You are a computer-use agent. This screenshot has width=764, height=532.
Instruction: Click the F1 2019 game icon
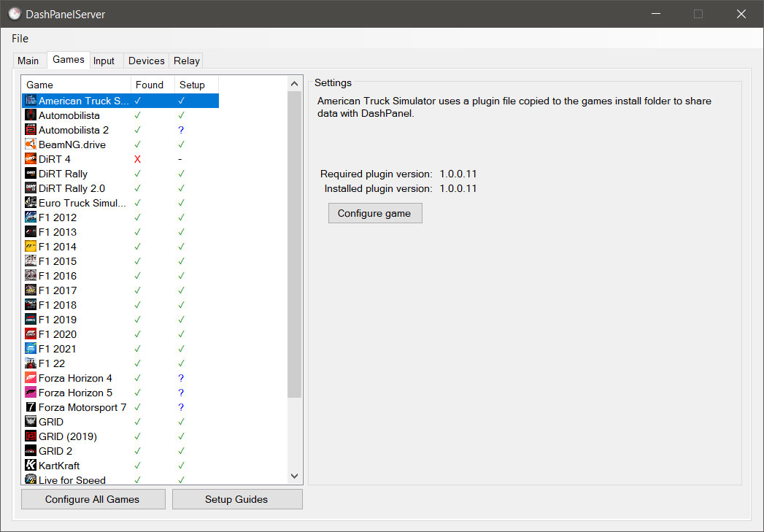(x=31, y=320)
